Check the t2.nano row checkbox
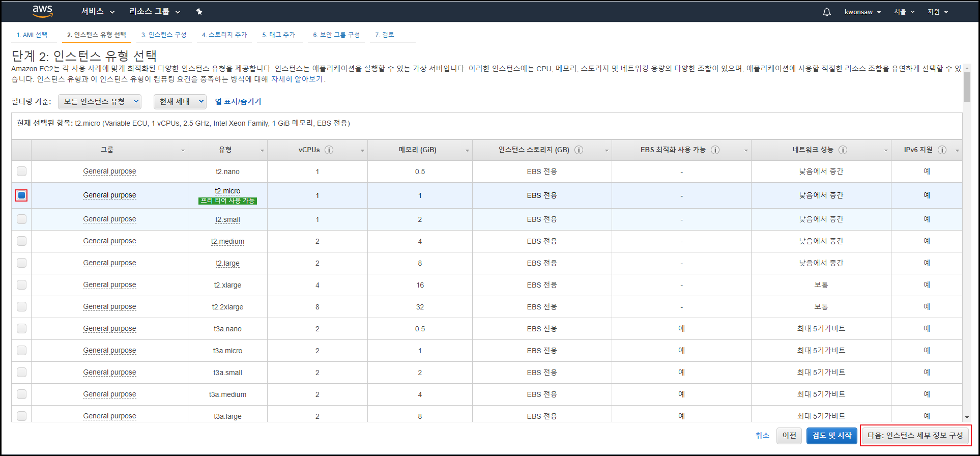Screen dimensions: 980x456 coord(21,171)
